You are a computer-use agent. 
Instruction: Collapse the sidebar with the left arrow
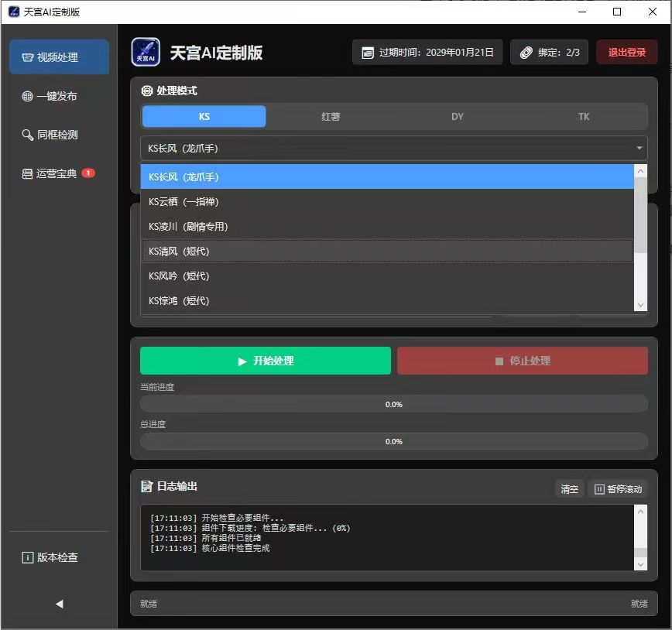(59, 604)
